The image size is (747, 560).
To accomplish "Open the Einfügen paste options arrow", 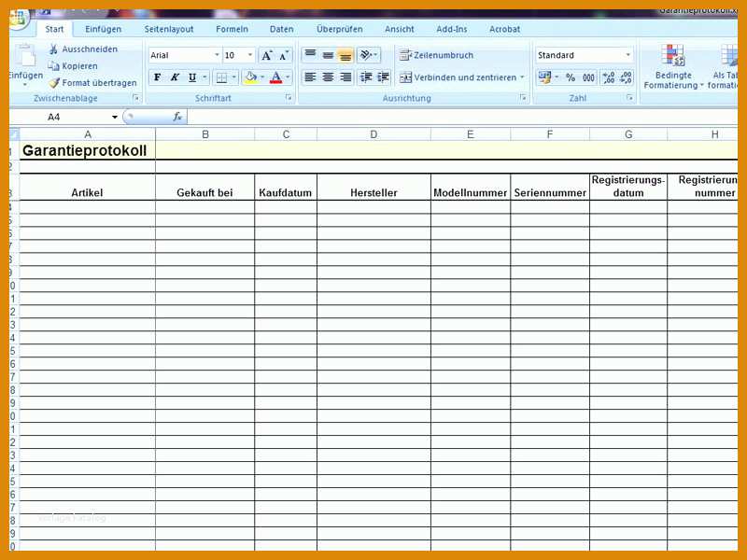I will click(25, 85).
